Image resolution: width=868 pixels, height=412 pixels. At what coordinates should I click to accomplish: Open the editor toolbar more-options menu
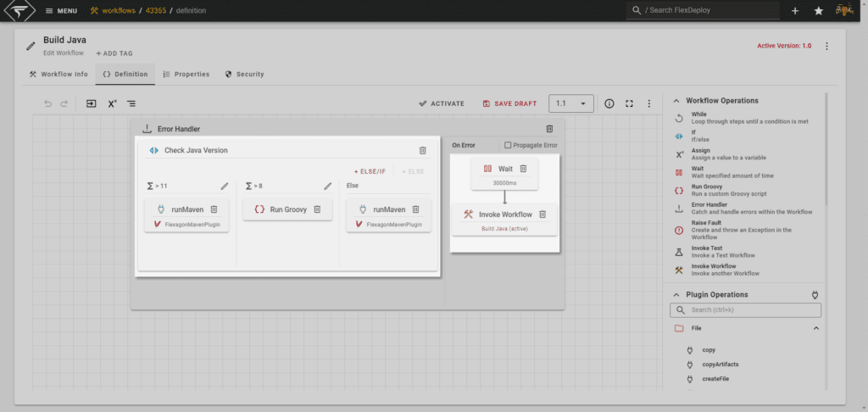coord(648,103)
